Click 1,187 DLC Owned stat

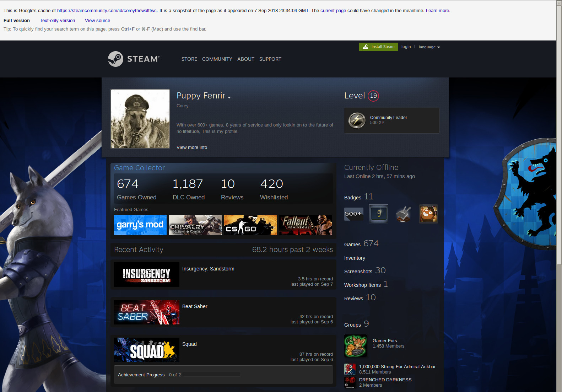point(189,189)
